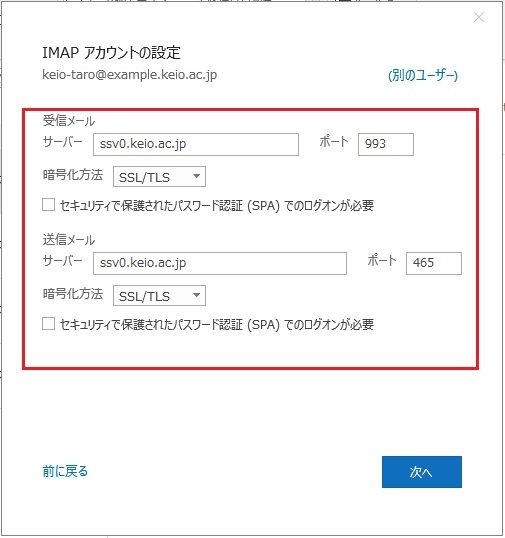Open outgoing mail 暗号化方法 SSL/TLS combo box
505x538 pixels.
click(x=159, y=295)
